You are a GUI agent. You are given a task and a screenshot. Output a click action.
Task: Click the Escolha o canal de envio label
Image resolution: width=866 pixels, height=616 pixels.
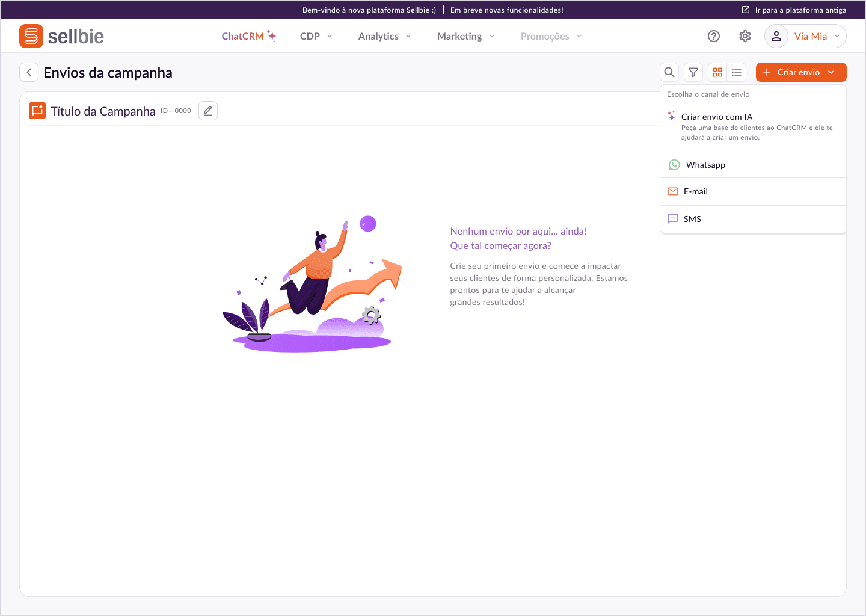click(708, 94)
